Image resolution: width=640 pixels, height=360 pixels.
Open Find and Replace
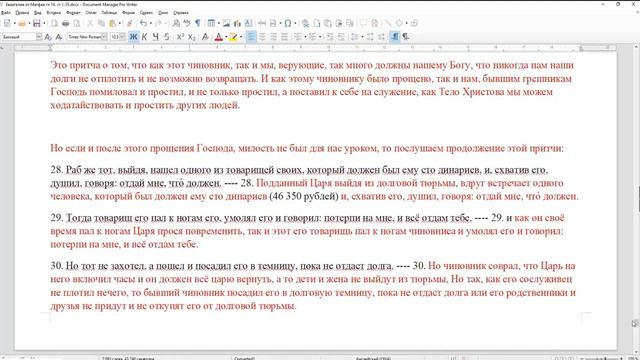tap(176, 24)
